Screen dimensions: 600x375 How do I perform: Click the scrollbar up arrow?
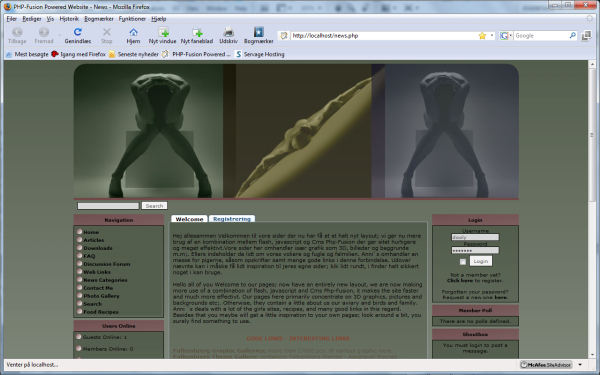[592, 64]
